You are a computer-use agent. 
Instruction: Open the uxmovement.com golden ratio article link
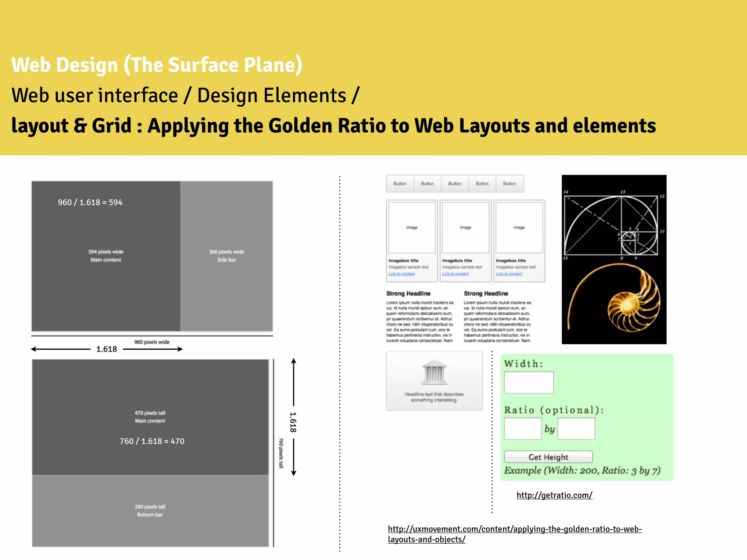tap(515, 534)
